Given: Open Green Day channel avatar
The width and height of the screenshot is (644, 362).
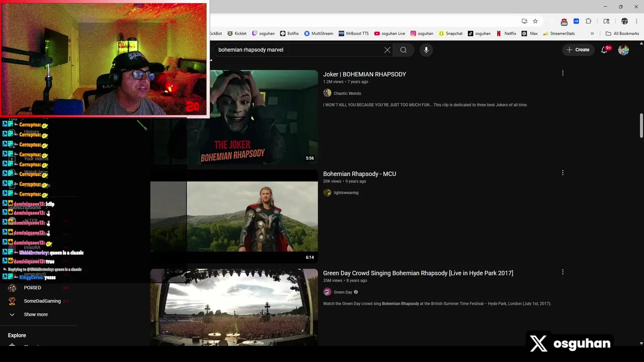Looking at the screenshot, I should 327,292.
